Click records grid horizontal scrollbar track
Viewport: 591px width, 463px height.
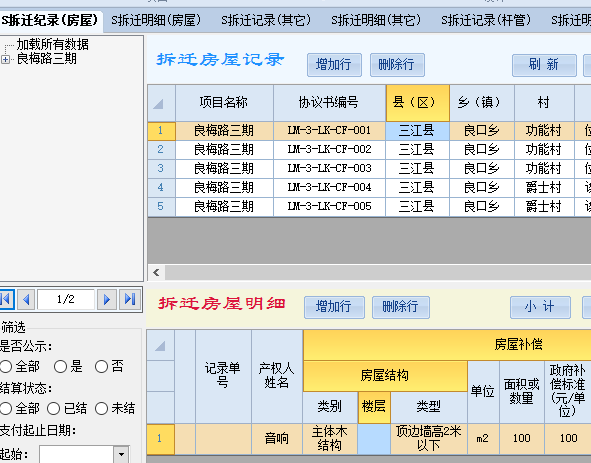coord(377,272)
